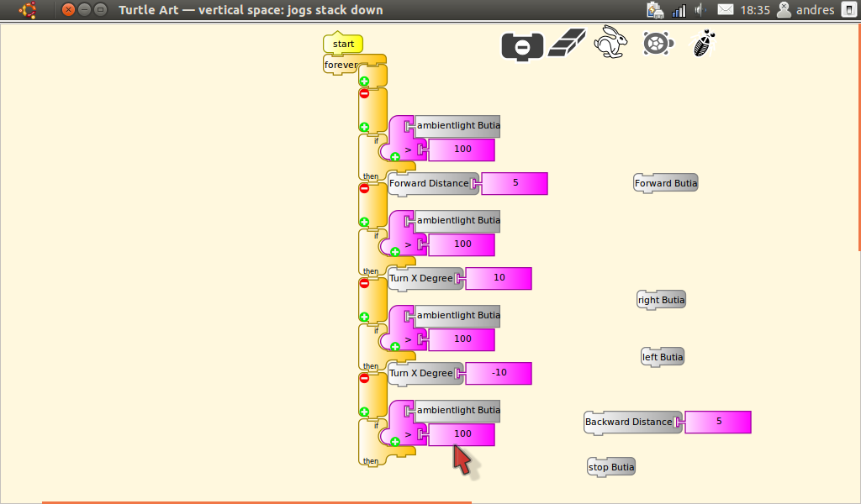861x504 pixels.
Task: Click green plus on > block above Forward Distance
Action: tap(395, 157)
